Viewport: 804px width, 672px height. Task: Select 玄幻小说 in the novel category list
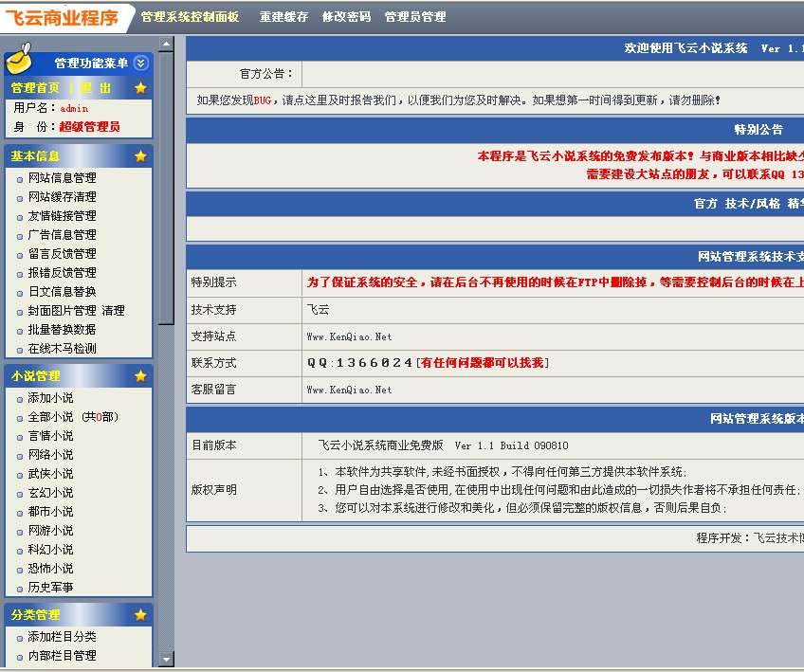[46, 492]
